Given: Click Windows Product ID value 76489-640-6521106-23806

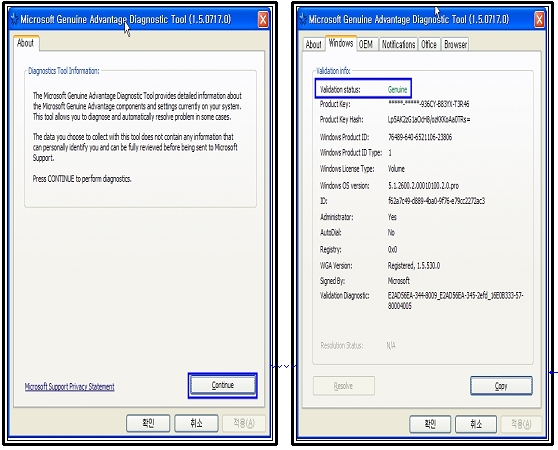Looking at the screenshot, I should tap(420, 137).
